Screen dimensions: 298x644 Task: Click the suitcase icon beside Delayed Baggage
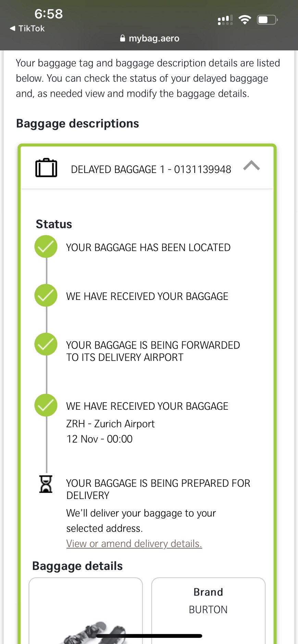tap(46, 168)
